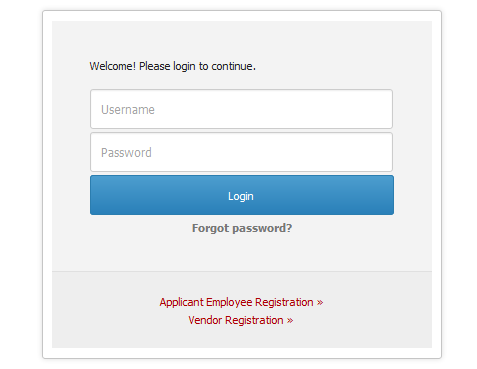This screenshot has width=477, height=369.
Task: Focus the Password input field
Action: pos(241,152)
